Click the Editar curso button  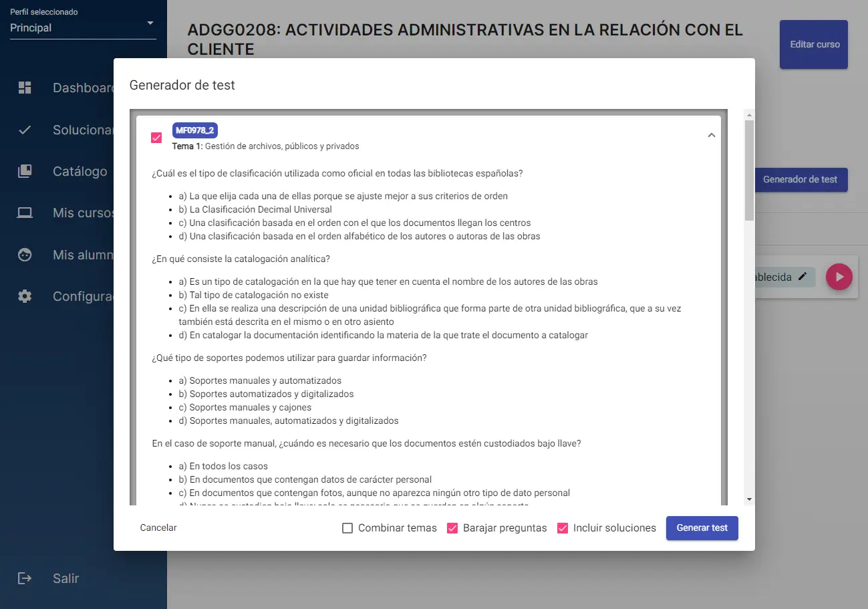pos(813,45)
